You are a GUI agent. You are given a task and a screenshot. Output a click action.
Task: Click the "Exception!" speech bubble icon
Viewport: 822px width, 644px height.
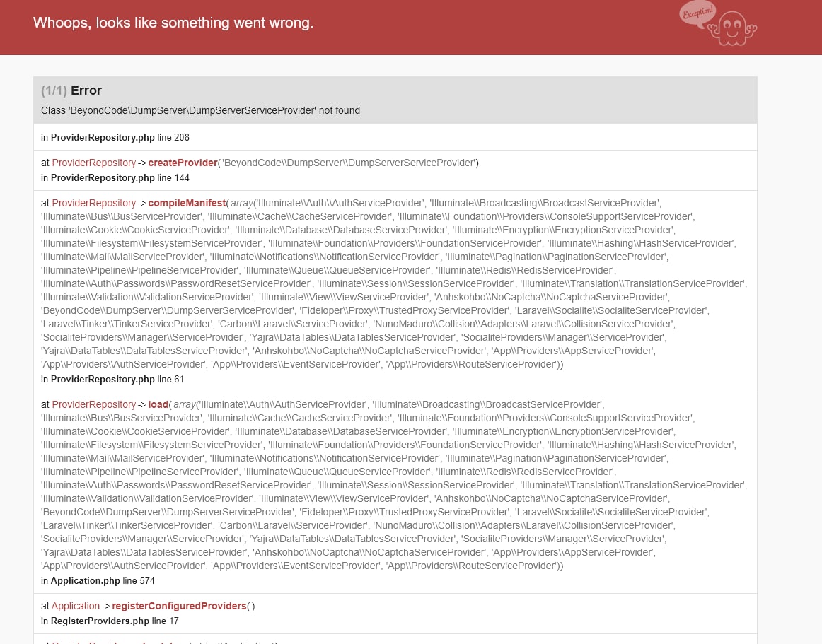pos(697,13)
